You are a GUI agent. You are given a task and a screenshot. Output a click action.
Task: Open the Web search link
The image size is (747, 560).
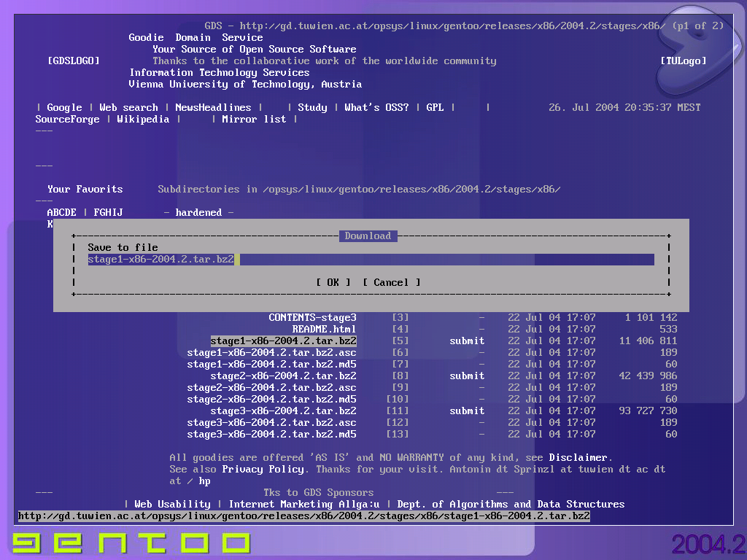[x=128, y=108]
